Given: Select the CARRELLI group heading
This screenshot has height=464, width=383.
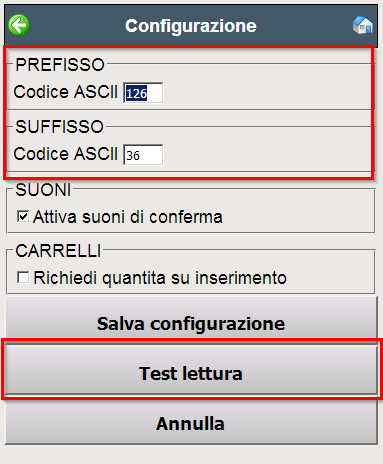Looking at the screenshot, I should (x=58, y=250).
